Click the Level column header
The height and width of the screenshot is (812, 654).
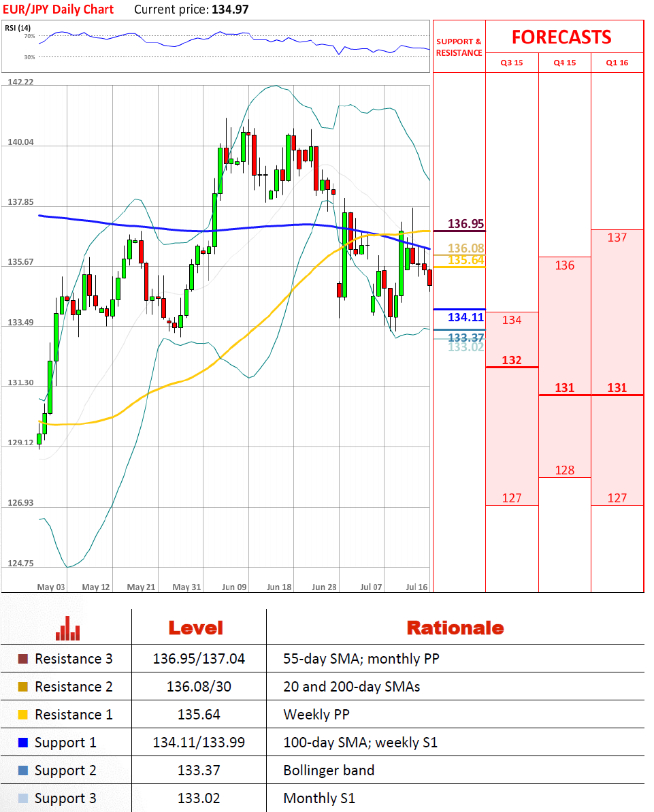tap(196, 628)
